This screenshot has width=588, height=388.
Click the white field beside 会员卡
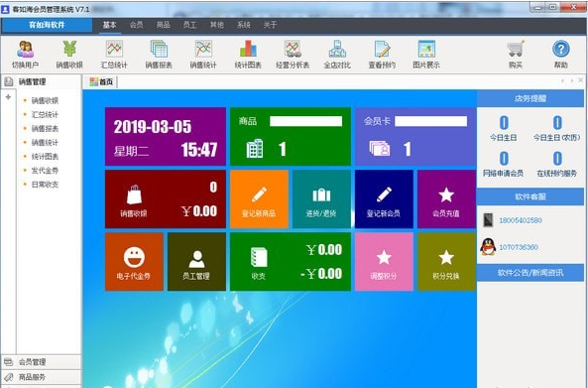[x=431, y=121]
